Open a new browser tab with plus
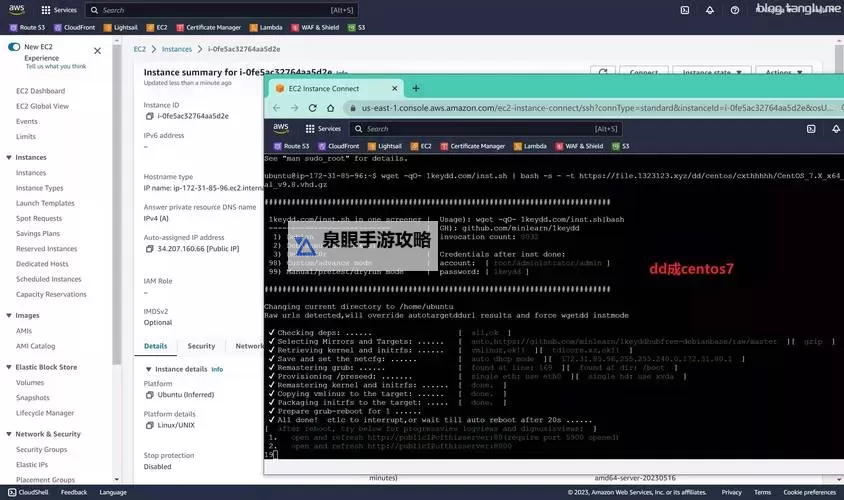The height and width of the screenshot is (500, 844). click(416, 88)
